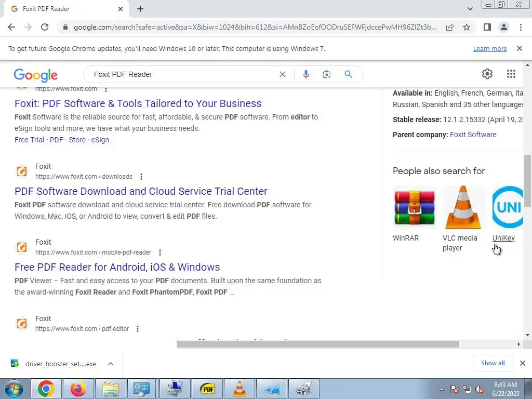
Task: Open the taskbar clock and date
Action: coord(506,389)
